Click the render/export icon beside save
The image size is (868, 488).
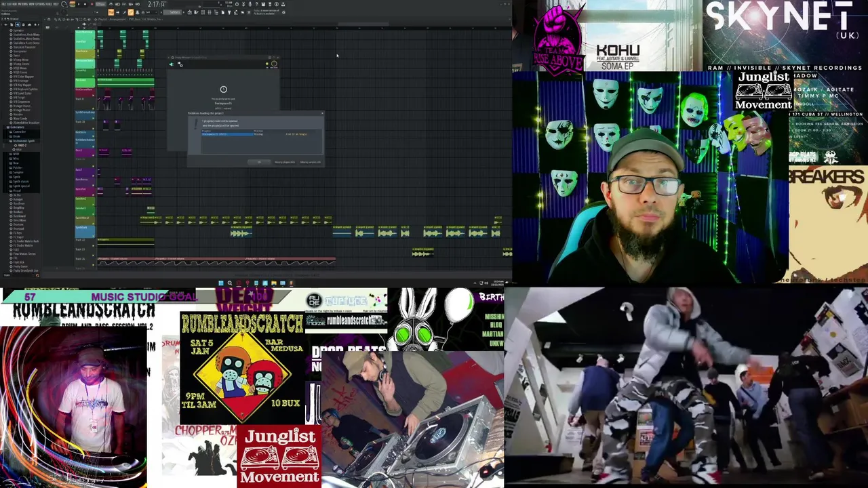tap(270, 4)
